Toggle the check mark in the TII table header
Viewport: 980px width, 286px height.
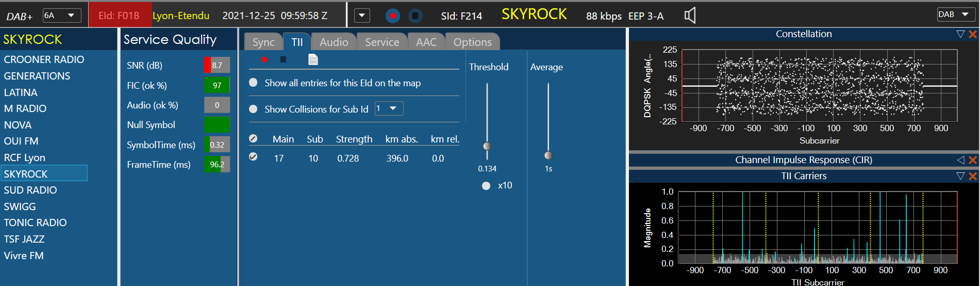click(253, 138)
